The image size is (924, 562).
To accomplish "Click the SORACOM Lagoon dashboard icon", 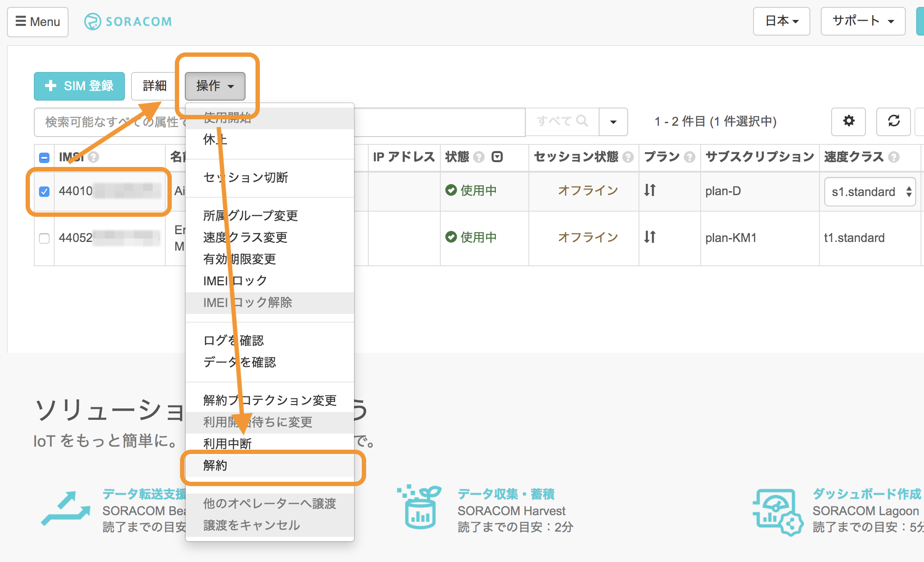I will (778, 512).
